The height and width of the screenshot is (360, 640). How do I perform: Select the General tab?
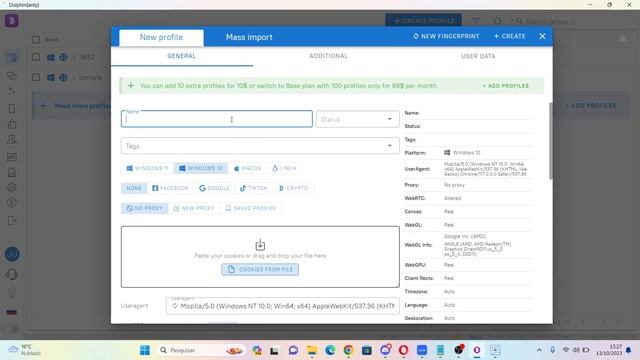point(182,56)
